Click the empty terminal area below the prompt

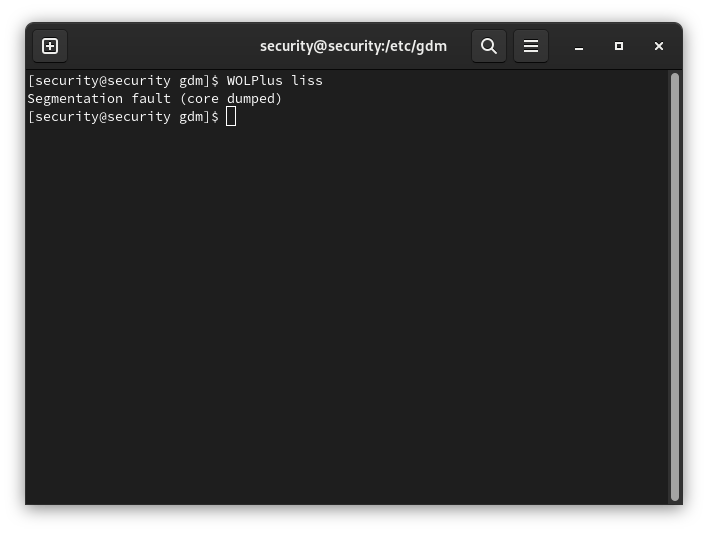click(340, 320)
